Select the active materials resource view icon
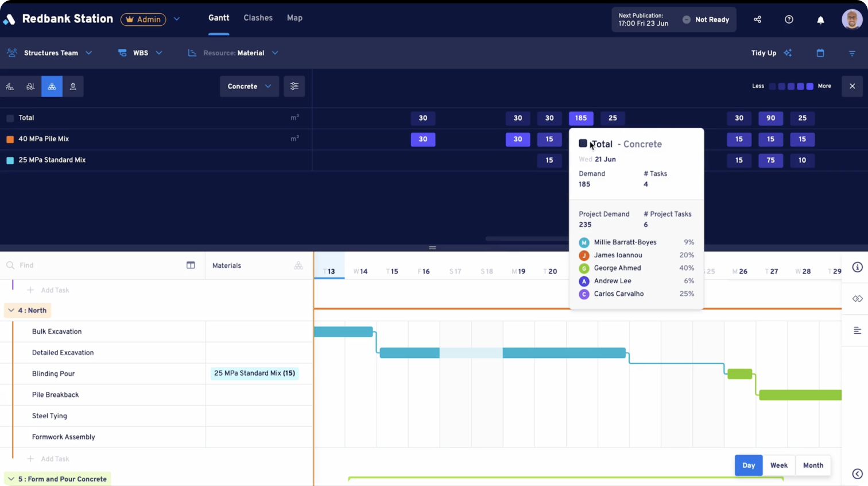 click(x=52, y=86)
